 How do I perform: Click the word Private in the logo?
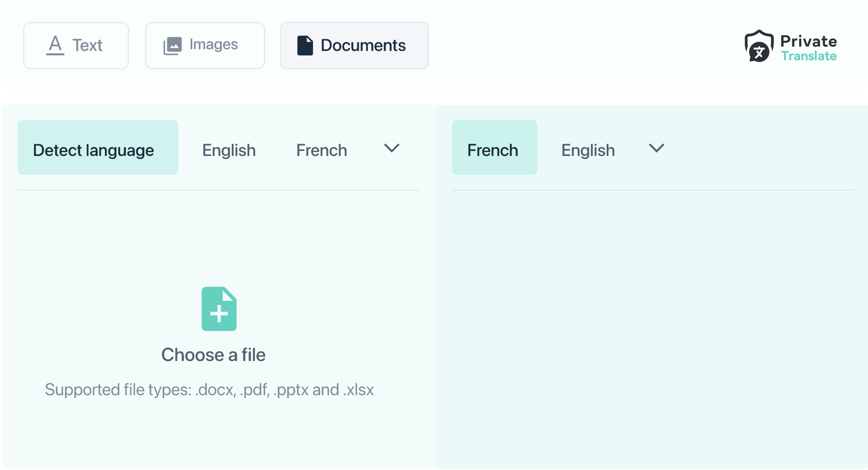click(808, 41)
